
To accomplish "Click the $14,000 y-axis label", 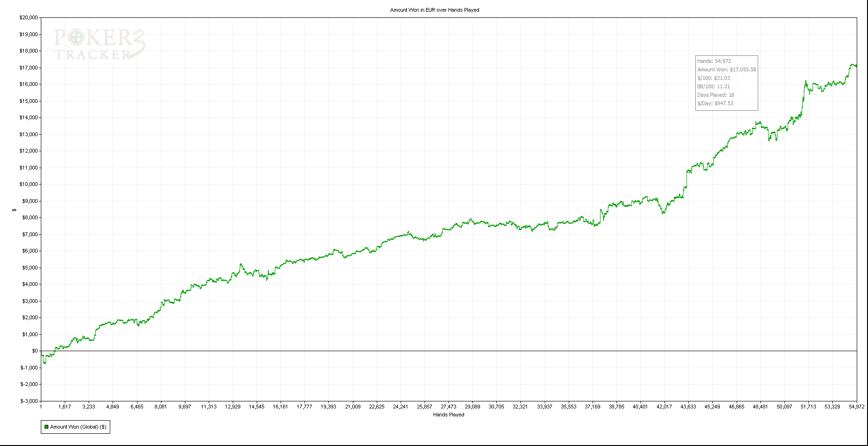I will (x=29, y=118).
